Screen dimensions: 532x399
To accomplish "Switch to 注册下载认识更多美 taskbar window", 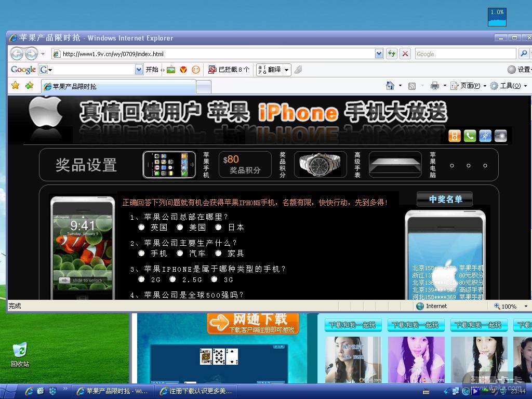I will pyautogui.click(x=195, y=391).
